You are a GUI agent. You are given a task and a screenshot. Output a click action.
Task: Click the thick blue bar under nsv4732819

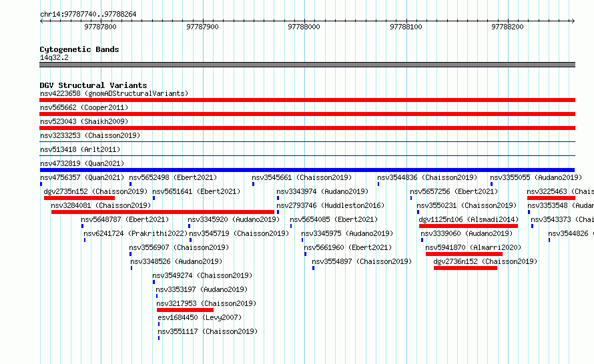pyautogui.click(x=307, y=170)
